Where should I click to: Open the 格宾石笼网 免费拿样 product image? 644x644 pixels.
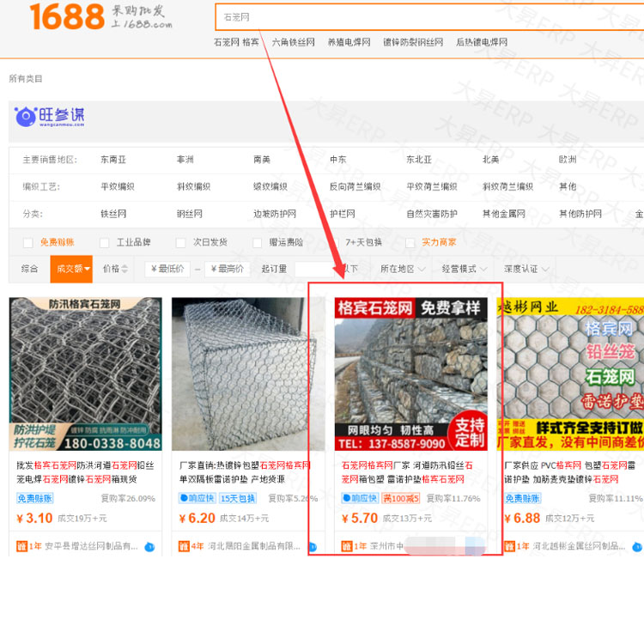point(410,374)
